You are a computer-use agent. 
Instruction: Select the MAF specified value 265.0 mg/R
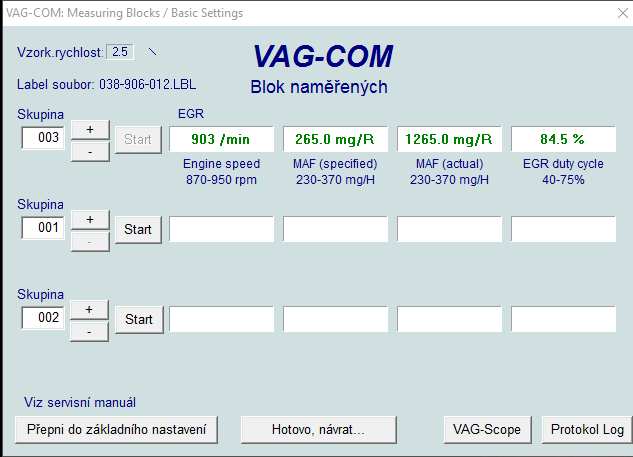(x=335, y=139)
